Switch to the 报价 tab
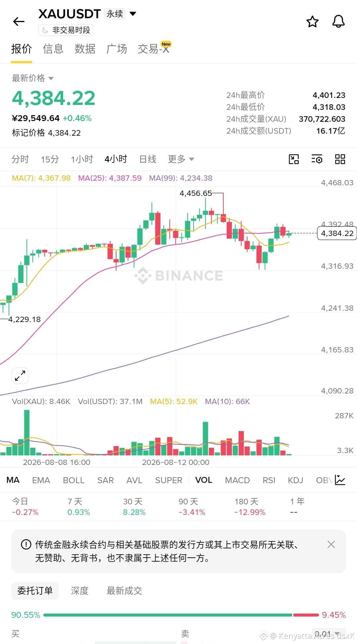357x644 pixels. pyautogui.click(x=22, y=49)
